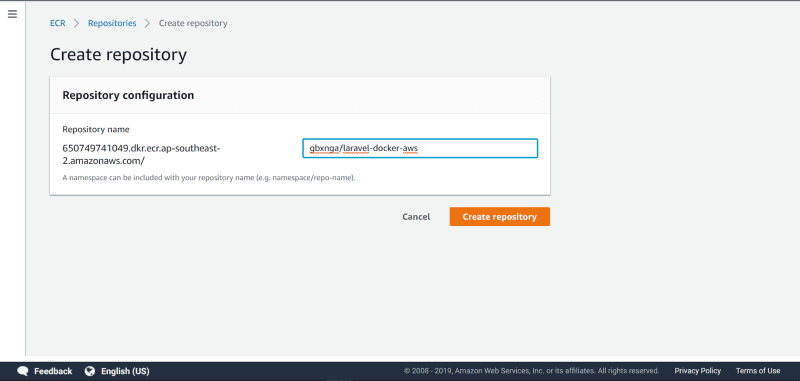Open the Privacy Policy link
This screenshot has height=381, width=800.
pyautogui.click(x=697, y=371)
